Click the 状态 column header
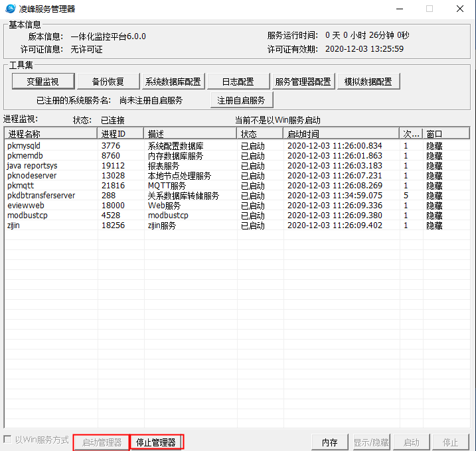 click(x=260, y=134)
